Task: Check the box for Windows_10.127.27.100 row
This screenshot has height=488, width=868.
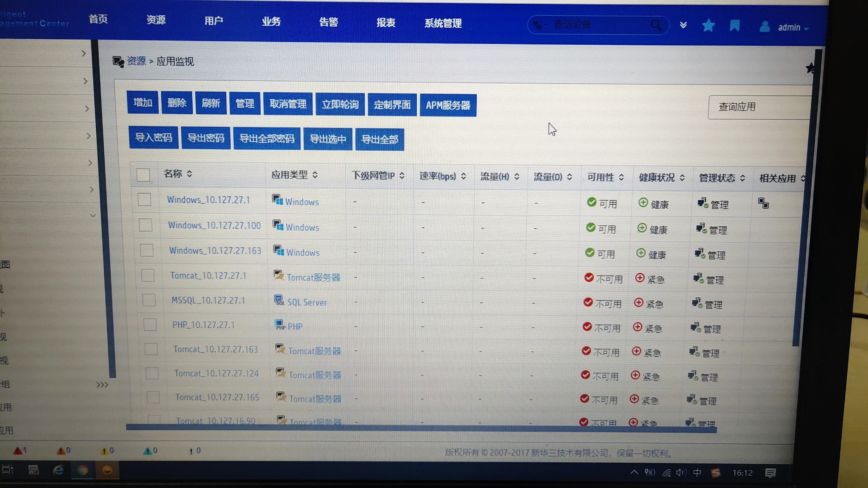Action: 146,225
